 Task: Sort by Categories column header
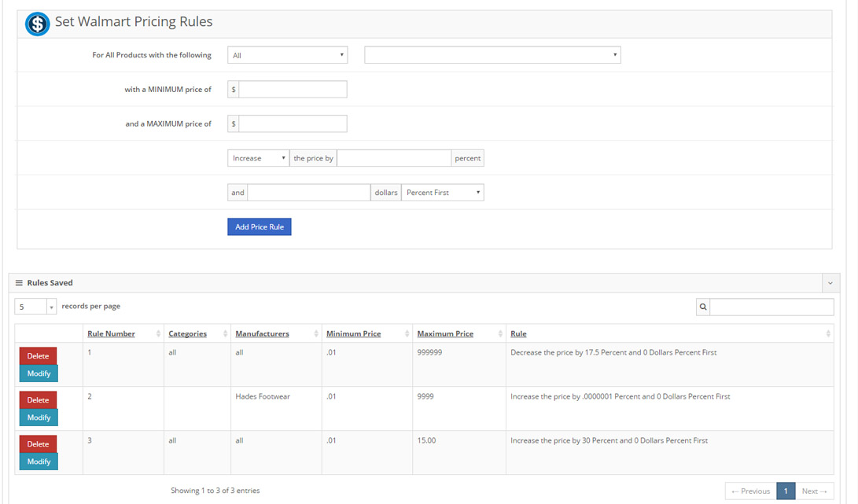(188, 334)
